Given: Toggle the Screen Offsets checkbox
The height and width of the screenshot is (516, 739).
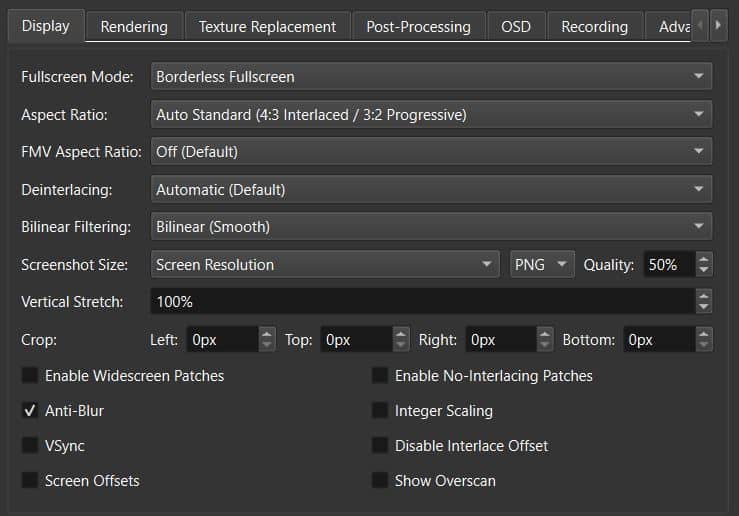Looking at the screenshot, I should tap(30, 480).
